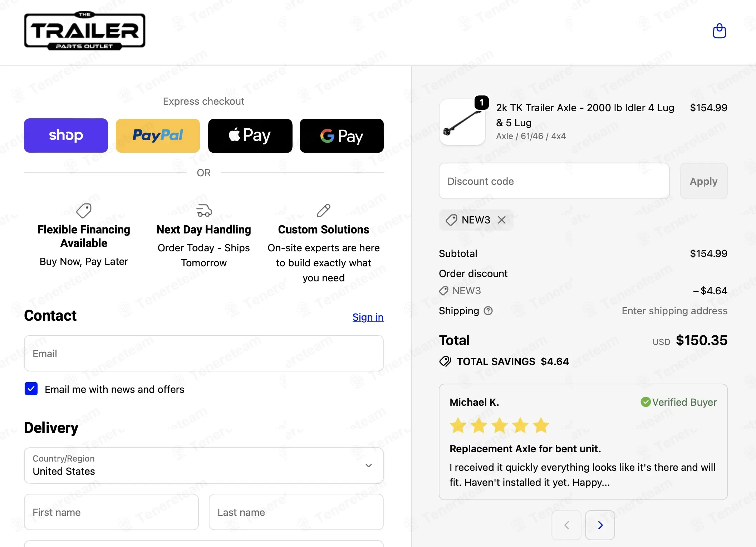This screenshot has height=547, width=756.
Task: Click the 'Enter shipping address' text
Action: pyautogui.click(x=674, y=311)
